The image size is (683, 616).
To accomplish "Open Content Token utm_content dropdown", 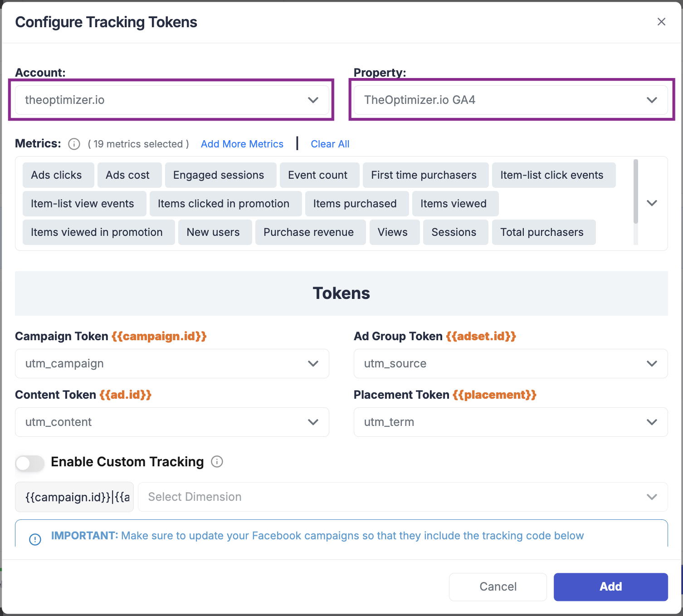I will coord(172,422).
